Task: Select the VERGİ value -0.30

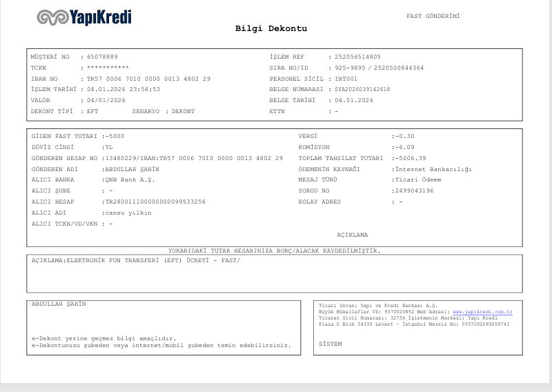Action: tap(405, 136)
